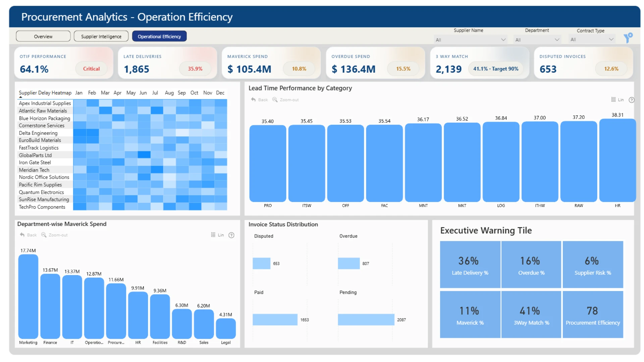
Task: Open help icon on Lead Time chart
Action: 632,100
